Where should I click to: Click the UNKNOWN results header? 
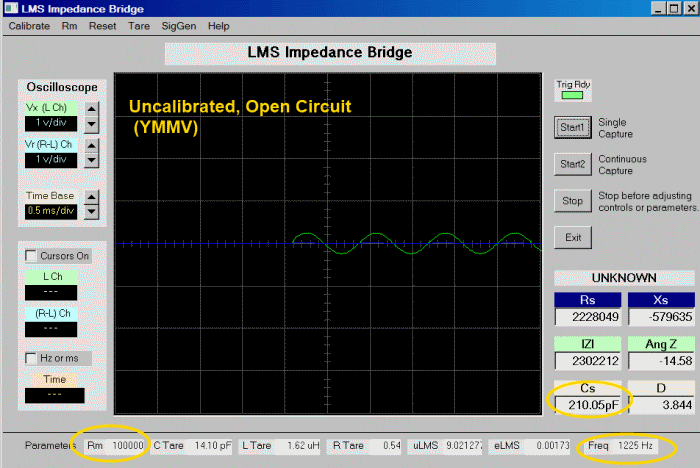[624, 278]
